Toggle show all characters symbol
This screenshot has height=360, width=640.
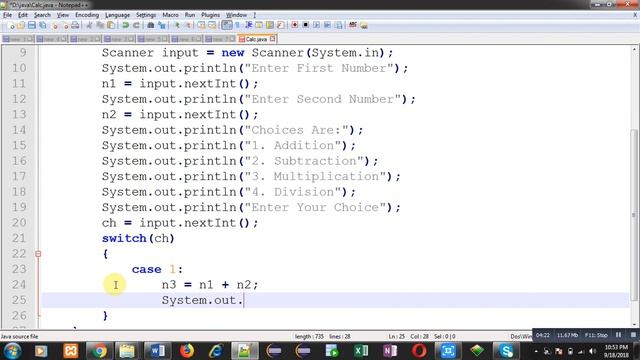(x=238, y=25)
